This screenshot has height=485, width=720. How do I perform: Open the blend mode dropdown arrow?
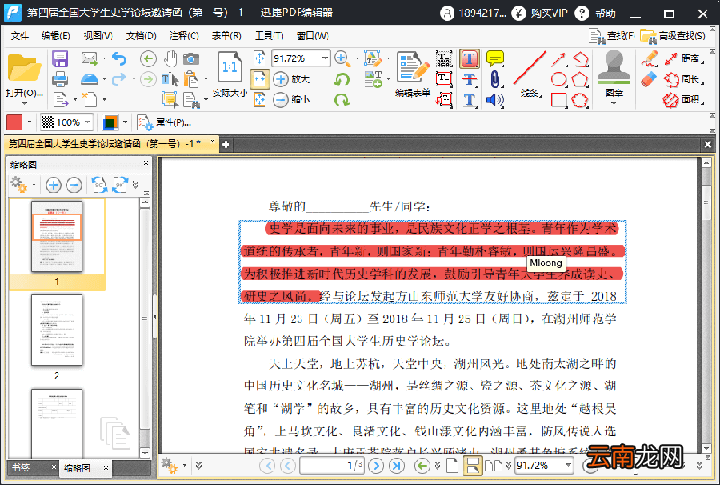pyautogui.click(x=125, y=122)
